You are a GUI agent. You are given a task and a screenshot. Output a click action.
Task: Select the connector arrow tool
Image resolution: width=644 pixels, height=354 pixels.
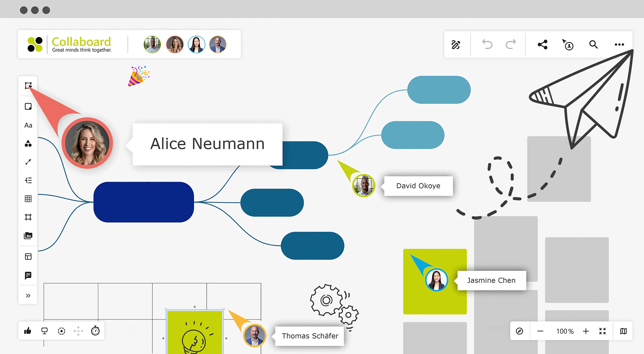28,162
